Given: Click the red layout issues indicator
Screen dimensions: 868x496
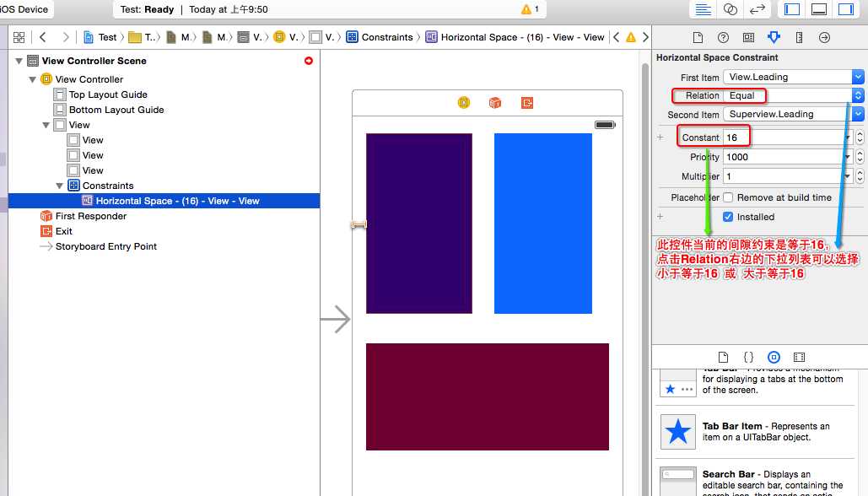Looking at the screenshot, I should coord(309,61).
